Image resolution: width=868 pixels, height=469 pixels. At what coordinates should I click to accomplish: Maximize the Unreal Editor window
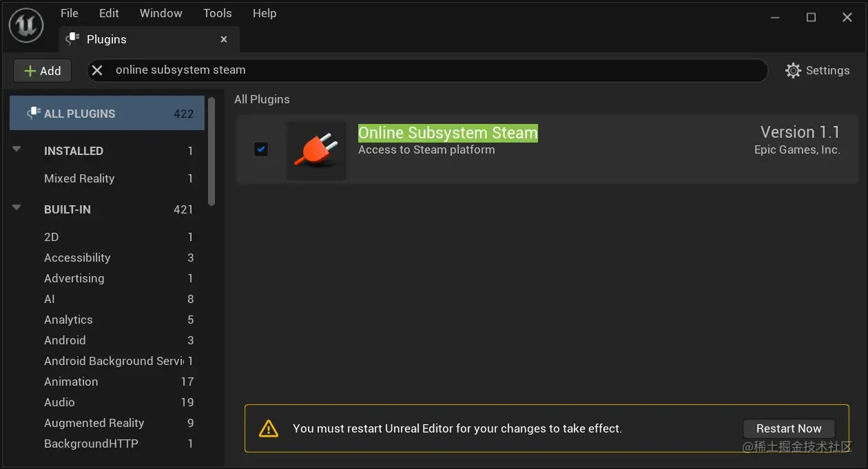point(811,17)
